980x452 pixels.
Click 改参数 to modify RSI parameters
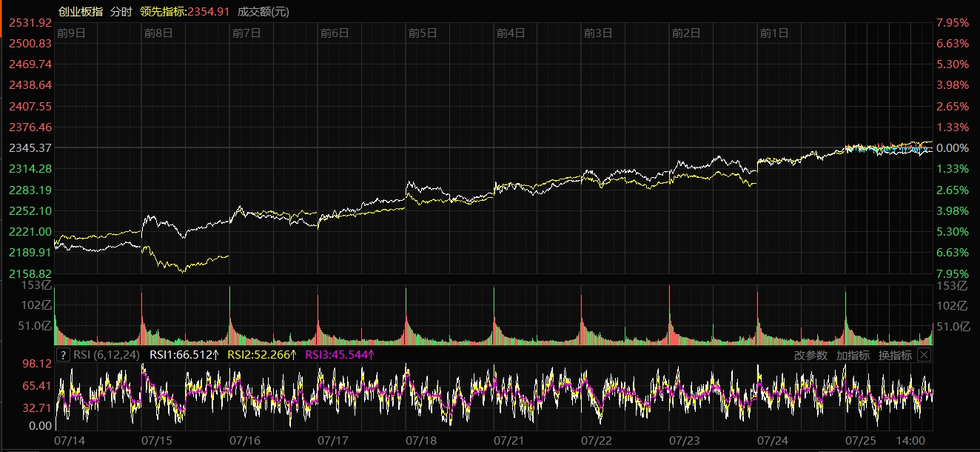[x=810, y=355]
